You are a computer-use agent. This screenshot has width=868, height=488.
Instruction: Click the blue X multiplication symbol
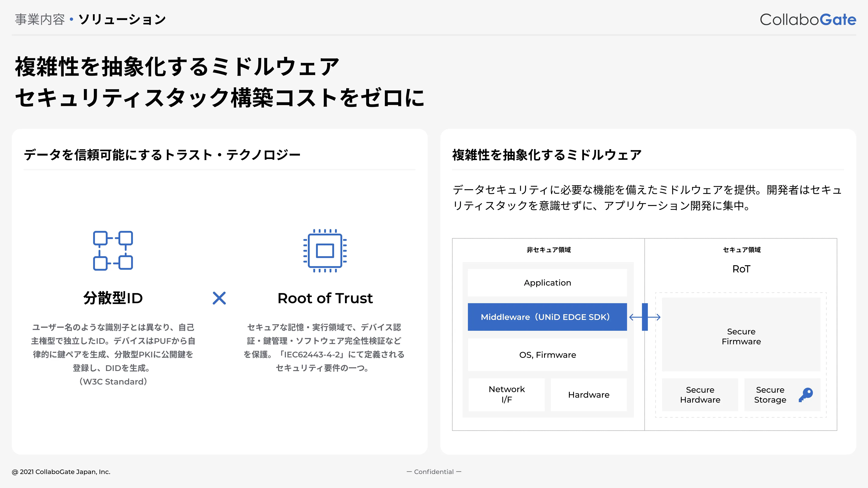point(219,298)
